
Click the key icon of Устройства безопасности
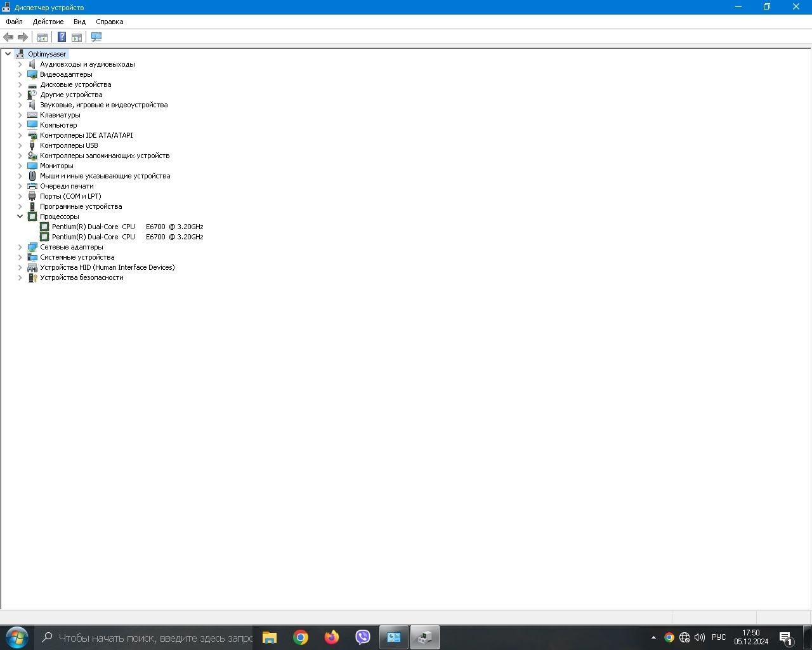pyautogui.click(x=32, y=277)
